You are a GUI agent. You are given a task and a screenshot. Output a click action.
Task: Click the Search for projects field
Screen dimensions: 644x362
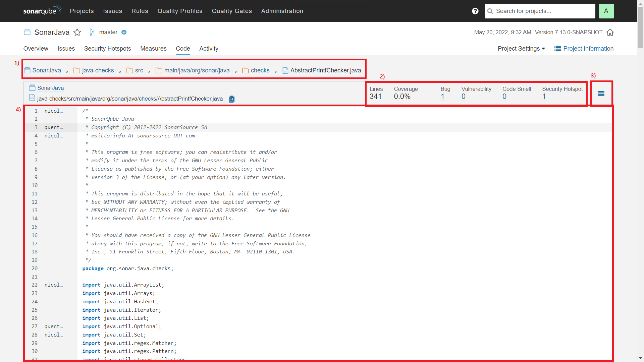pyautogui.click(x=540, y=11)
